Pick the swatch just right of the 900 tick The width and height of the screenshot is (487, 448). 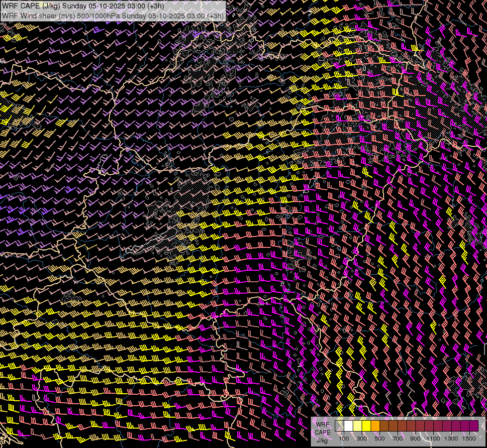pos(420,426)
